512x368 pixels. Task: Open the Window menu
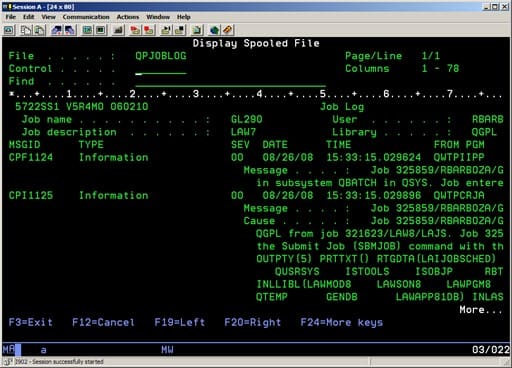point(158,17)
